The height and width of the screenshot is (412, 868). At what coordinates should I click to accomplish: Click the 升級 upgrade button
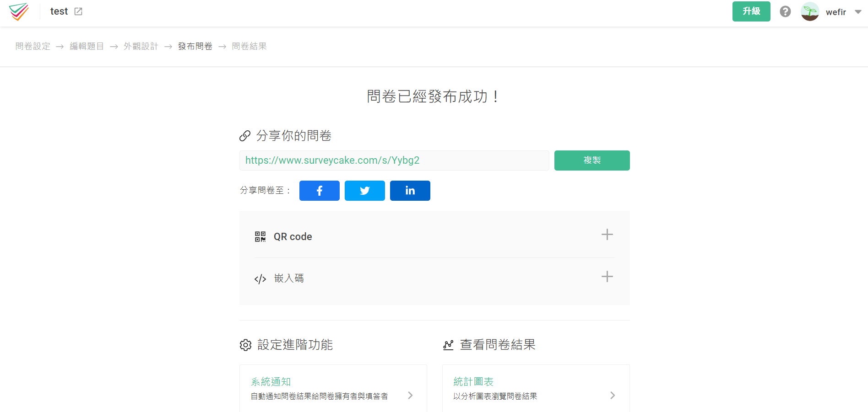751,11
